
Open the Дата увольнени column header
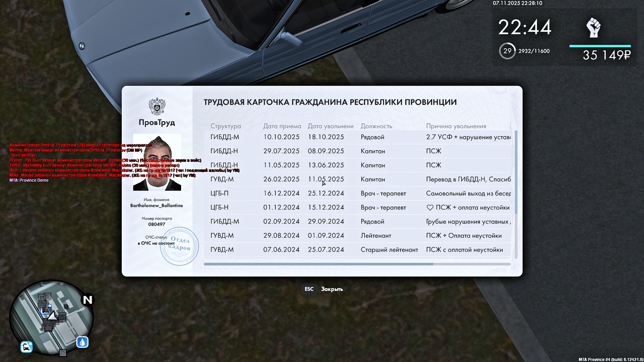(x=332, y=126)
